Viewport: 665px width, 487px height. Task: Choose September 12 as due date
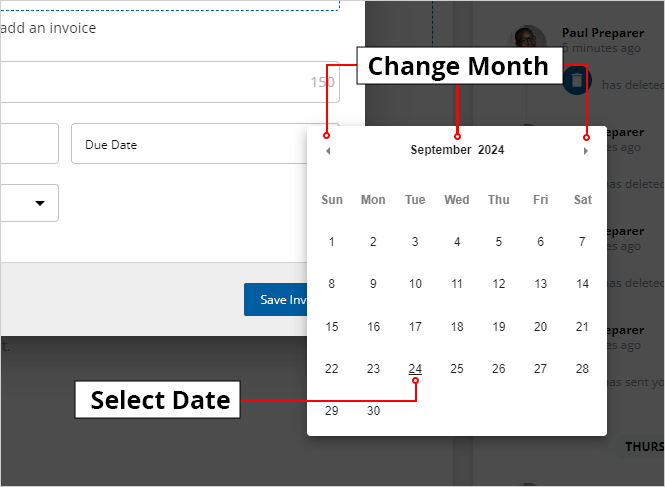pyautogui.click(x=499, y=284)
